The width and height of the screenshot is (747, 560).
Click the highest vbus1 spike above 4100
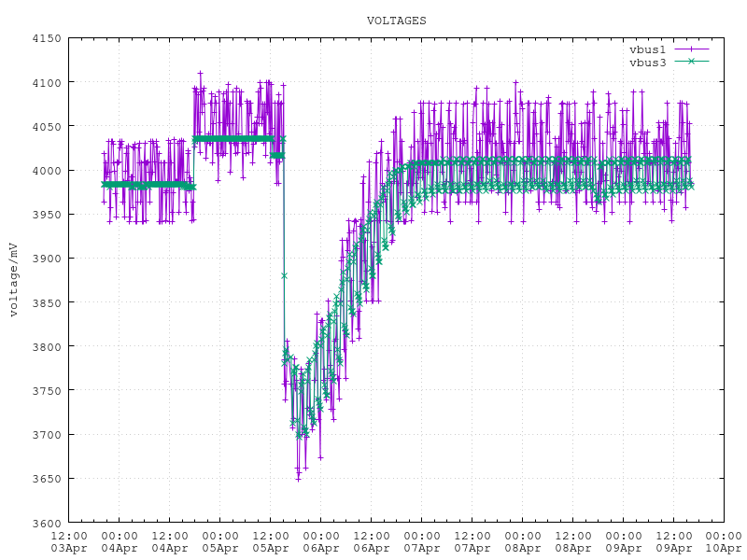point(200,72)
